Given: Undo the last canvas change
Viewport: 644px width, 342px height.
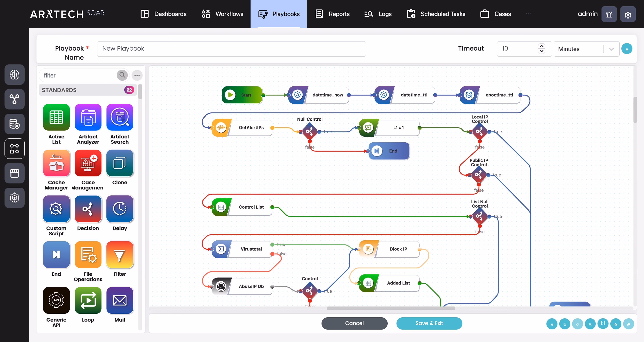Looking at the screenshot, I should [x=565, y=324].
